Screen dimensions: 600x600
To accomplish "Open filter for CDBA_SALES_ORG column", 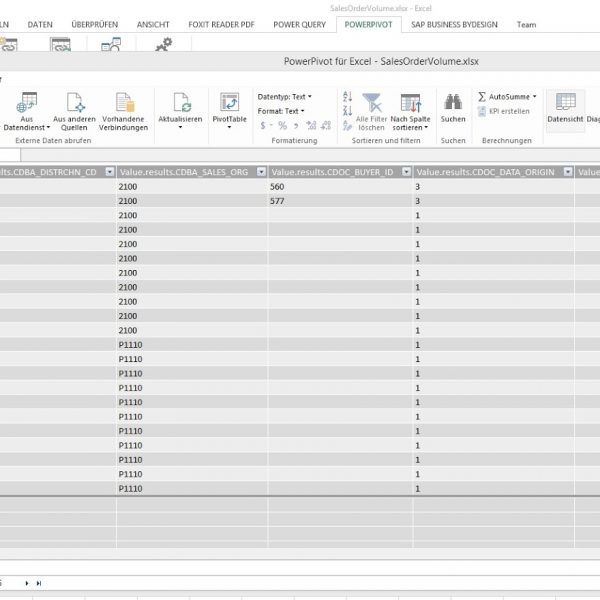I will (x=259, y=172).
